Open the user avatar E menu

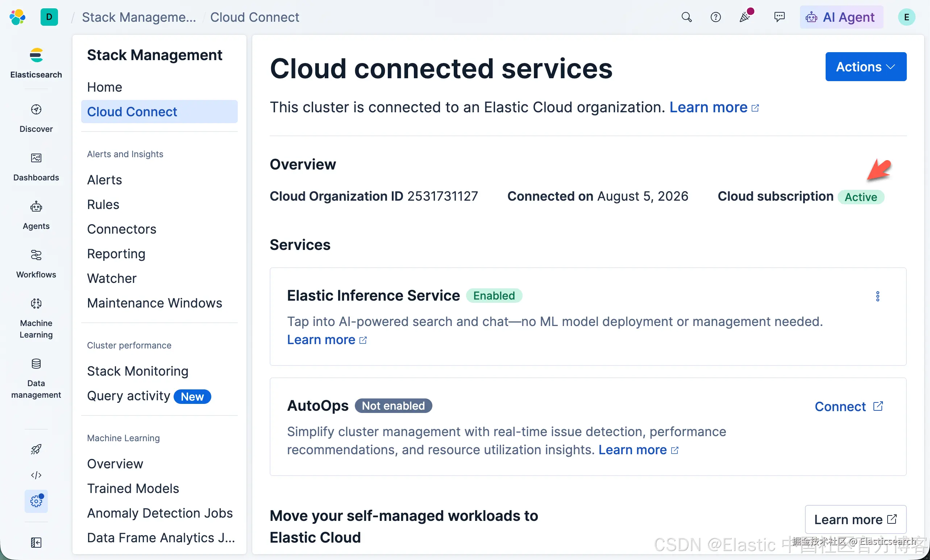pyautogui.click(x=906, y=17)
